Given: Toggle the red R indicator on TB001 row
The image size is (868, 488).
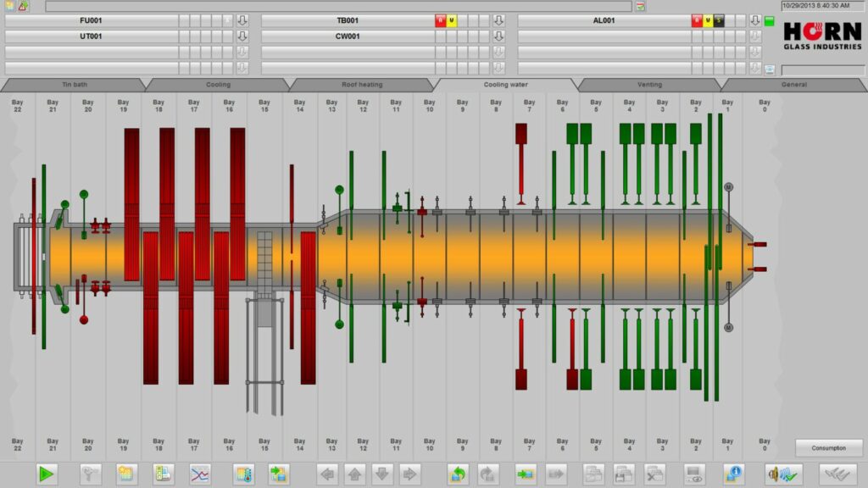Looking at the screenshot, I should point(440,20).
